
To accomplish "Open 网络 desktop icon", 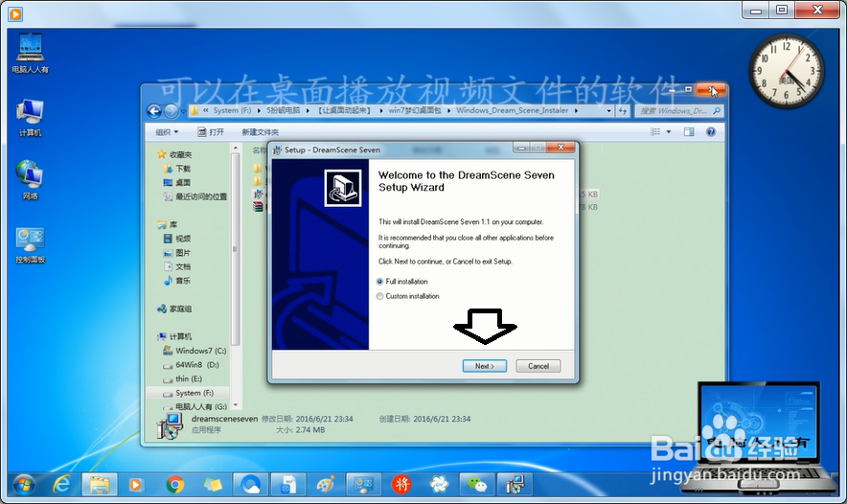I will tap(30, 180).
